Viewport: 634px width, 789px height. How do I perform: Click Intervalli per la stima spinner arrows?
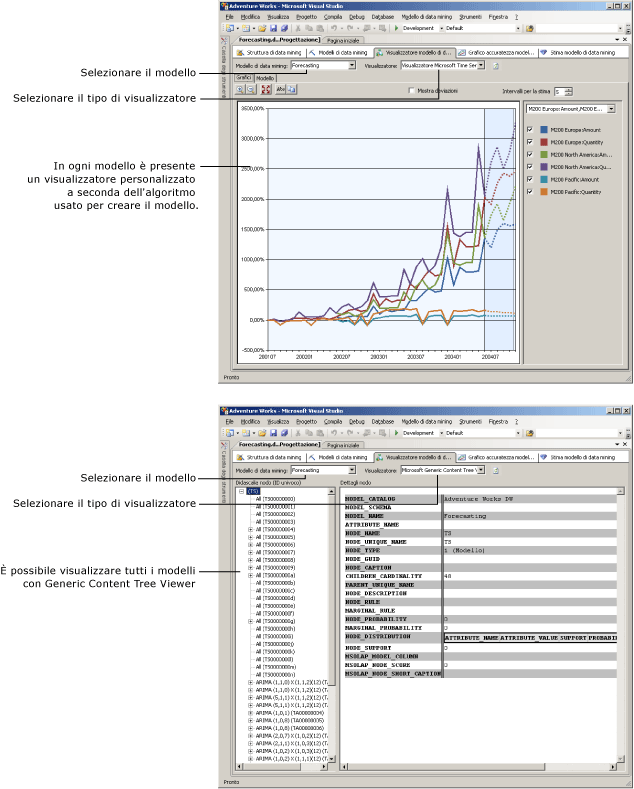point(569,91)
